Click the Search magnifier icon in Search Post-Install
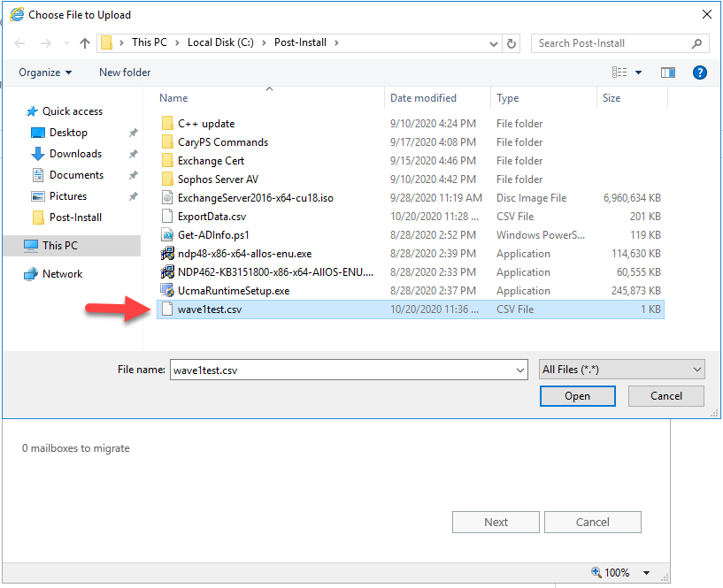 pos(696,43)
